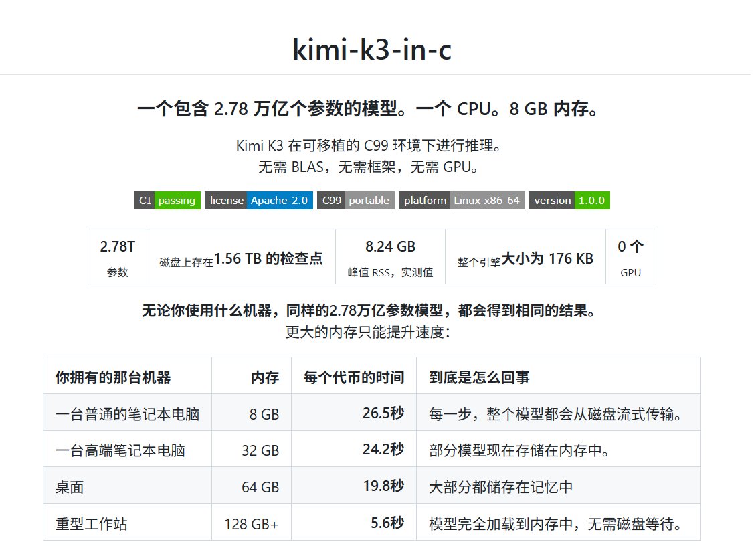
Task: Click the 0 个 GPU stat cell
Action: (631, 257)
